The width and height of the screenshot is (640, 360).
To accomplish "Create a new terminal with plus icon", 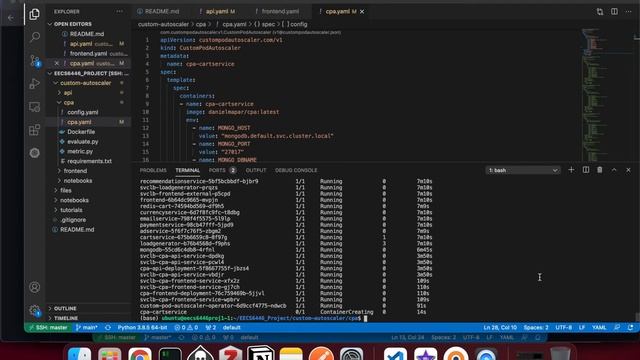I will [571, 170].
